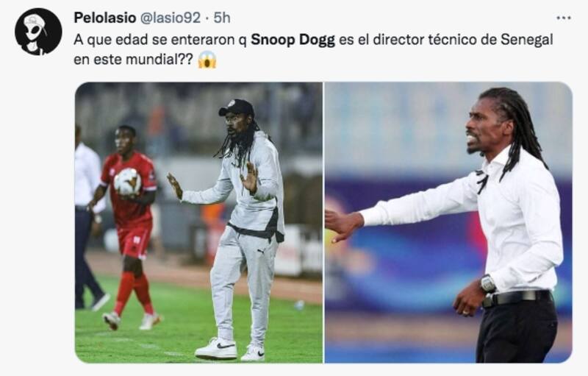The height and width of the screenshot is (376, 588).
Task: Click the bold Snoop Dogg text
Action: [293, 40]
